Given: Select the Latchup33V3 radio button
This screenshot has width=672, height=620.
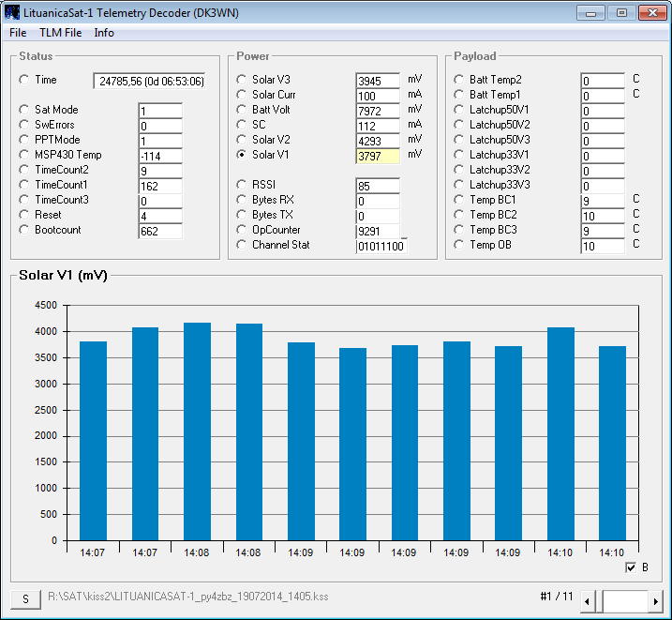Looking at the screenshot, I should [459, 185].
